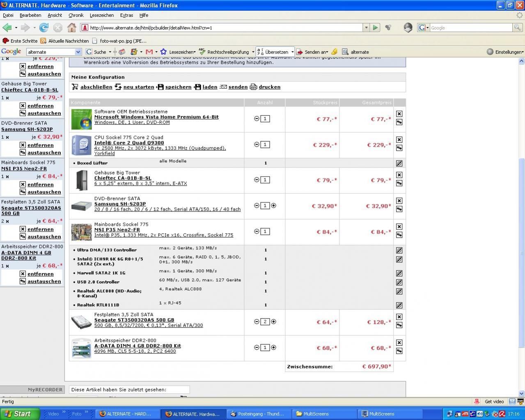Click the speichern configuration link
Screen dimensions: 525x420
[x=178, y=87]
